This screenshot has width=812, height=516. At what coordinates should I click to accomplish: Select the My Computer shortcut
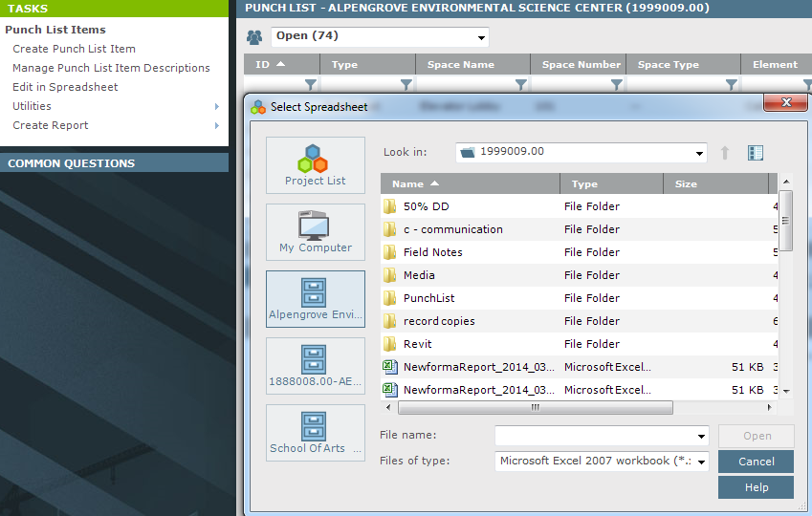(x=316, y=232)
